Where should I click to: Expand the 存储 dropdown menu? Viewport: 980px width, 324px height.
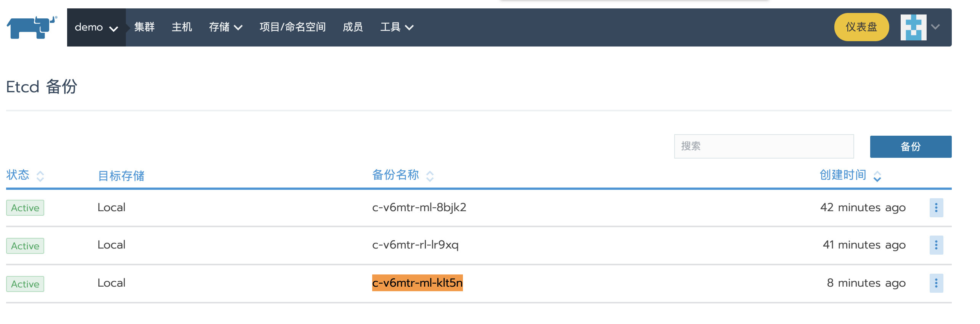pyautogui.click(x=225, y=27)
